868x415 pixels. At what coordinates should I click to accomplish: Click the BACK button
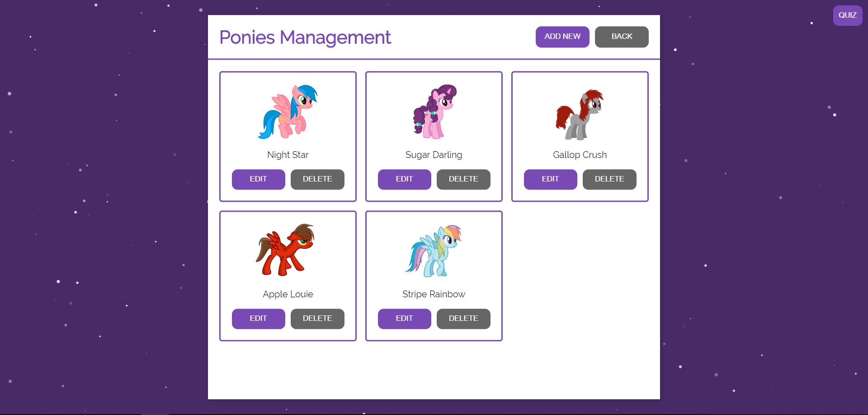(x=622, y=37)
